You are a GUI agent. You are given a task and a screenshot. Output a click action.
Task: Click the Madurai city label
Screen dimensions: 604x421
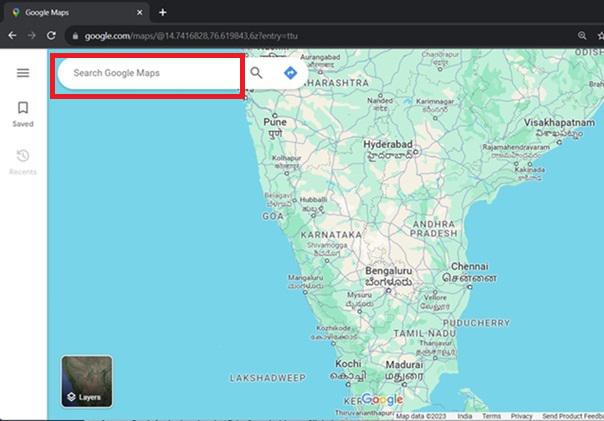tap(404, 364)
